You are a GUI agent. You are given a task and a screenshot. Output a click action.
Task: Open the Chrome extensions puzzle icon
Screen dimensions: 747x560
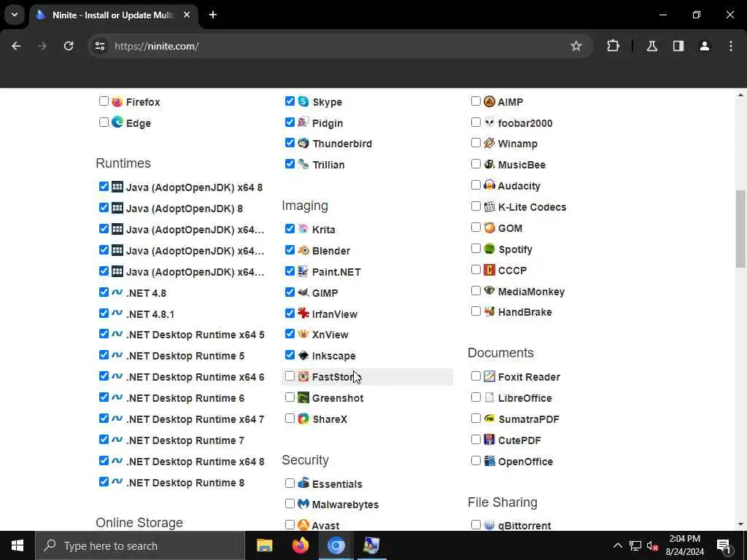pyautogui.click(x=613, y=46)
